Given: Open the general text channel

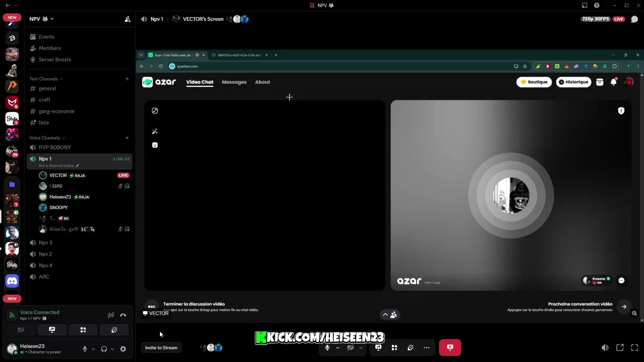Looking at the screenshot, I should pyautogui.click(x=79, y=88).
